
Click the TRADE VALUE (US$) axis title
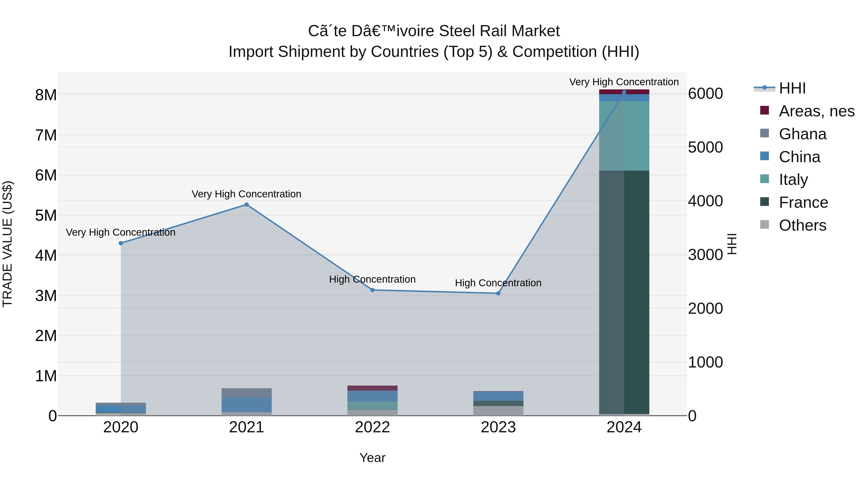(x=7, y=244)
